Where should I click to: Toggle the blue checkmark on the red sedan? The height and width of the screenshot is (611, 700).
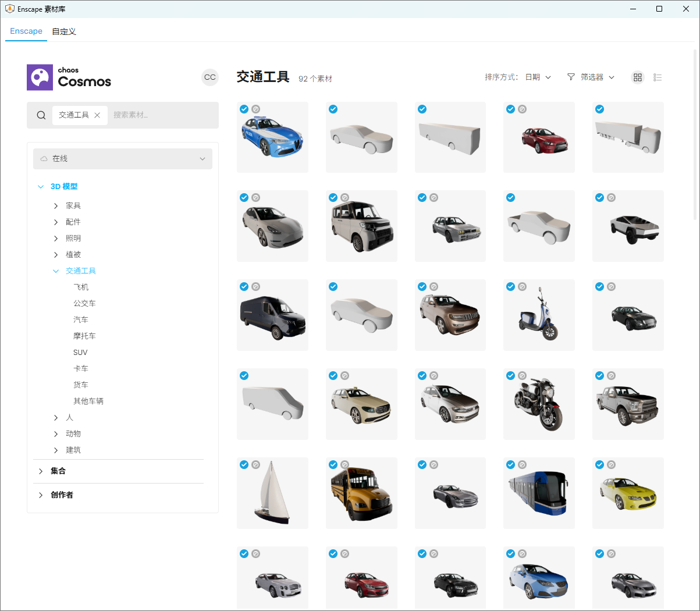pos(511,109)
